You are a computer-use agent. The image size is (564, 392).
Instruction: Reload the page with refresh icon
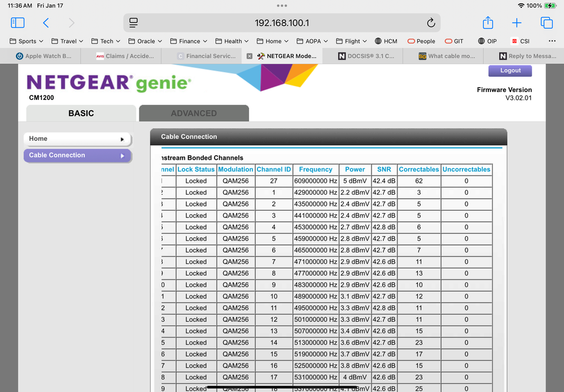[x=431, y=23]
